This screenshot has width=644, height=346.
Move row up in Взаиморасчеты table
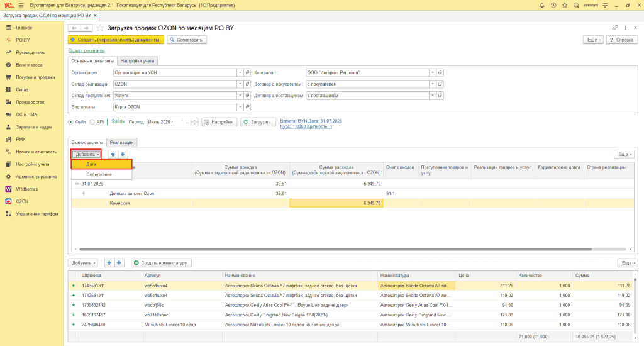113,155
